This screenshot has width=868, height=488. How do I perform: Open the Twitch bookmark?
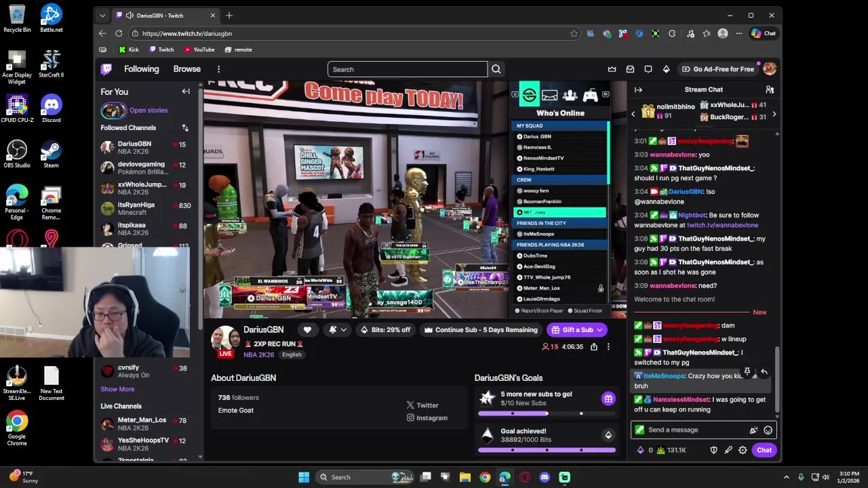161,49
